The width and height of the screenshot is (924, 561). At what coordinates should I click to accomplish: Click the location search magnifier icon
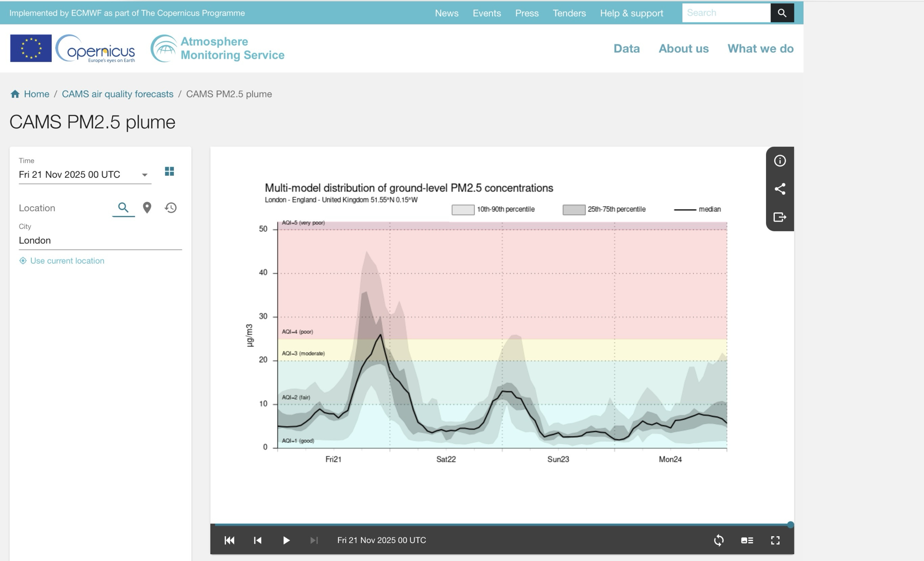click(x=123, y=207)
